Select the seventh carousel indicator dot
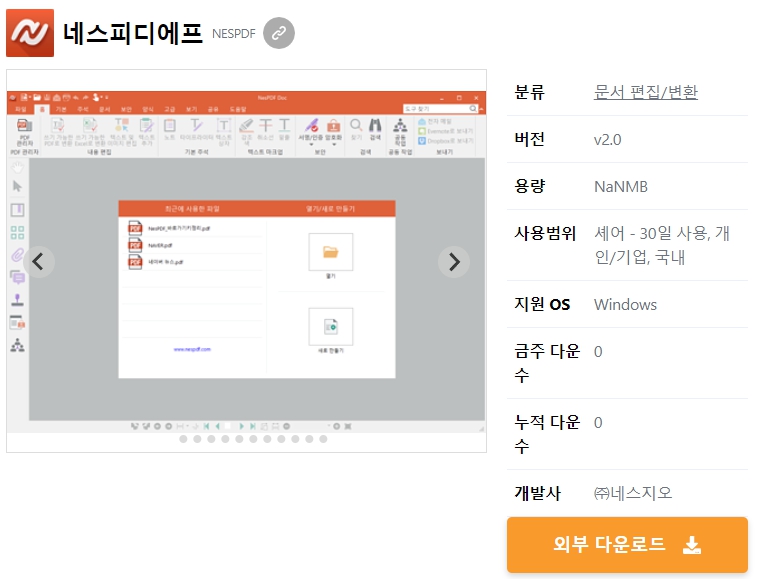The height and width of the screenshot is (579, 758). 267,439
